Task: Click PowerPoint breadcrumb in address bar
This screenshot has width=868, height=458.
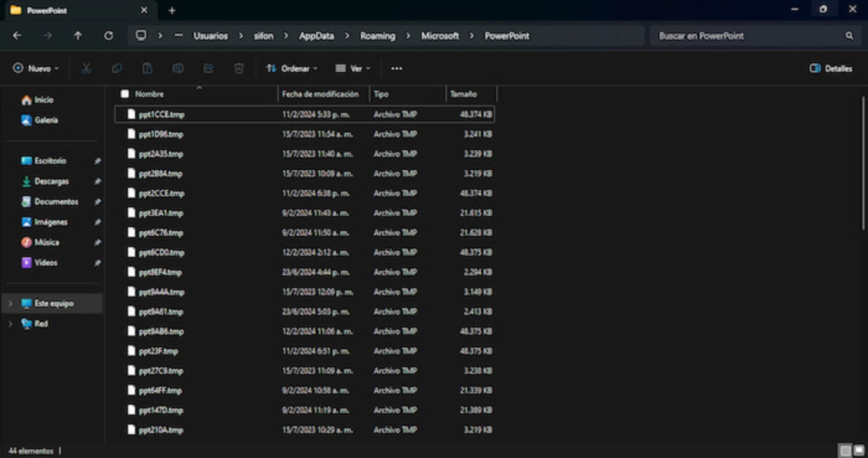Action: click(x=507, y=36)
